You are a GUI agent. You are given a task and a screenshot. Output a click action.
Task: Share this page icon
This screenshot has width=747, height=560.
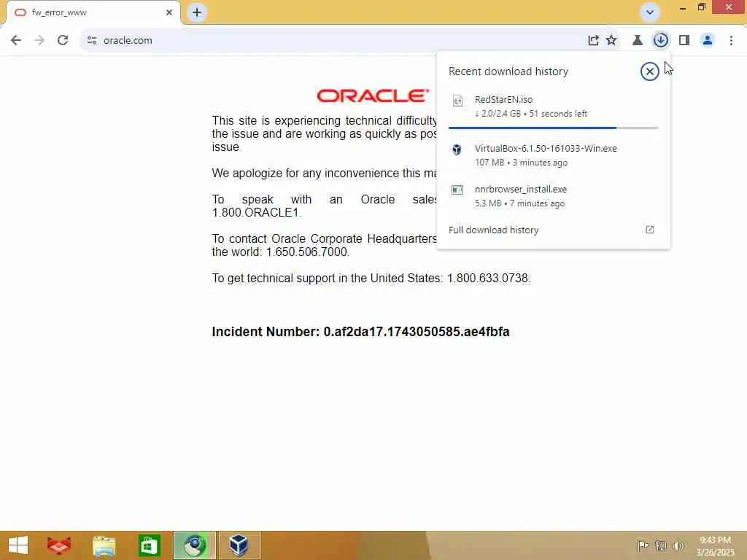[x=593, y=41]
